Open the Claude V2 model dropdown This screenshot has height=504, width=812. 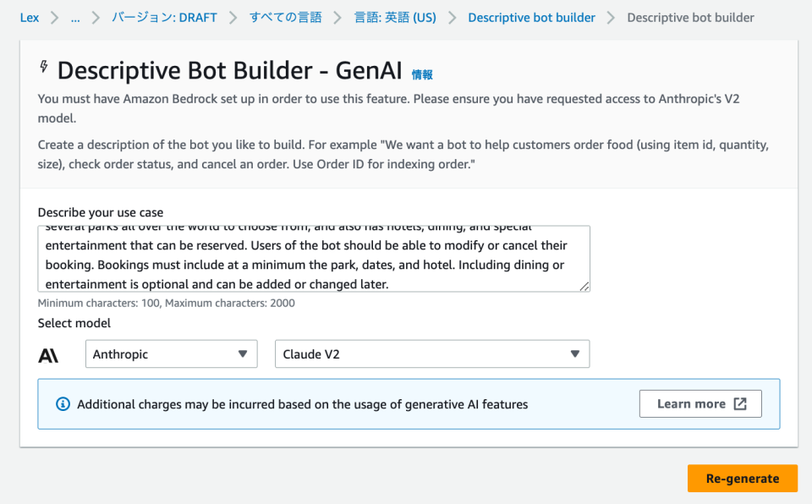431,353
